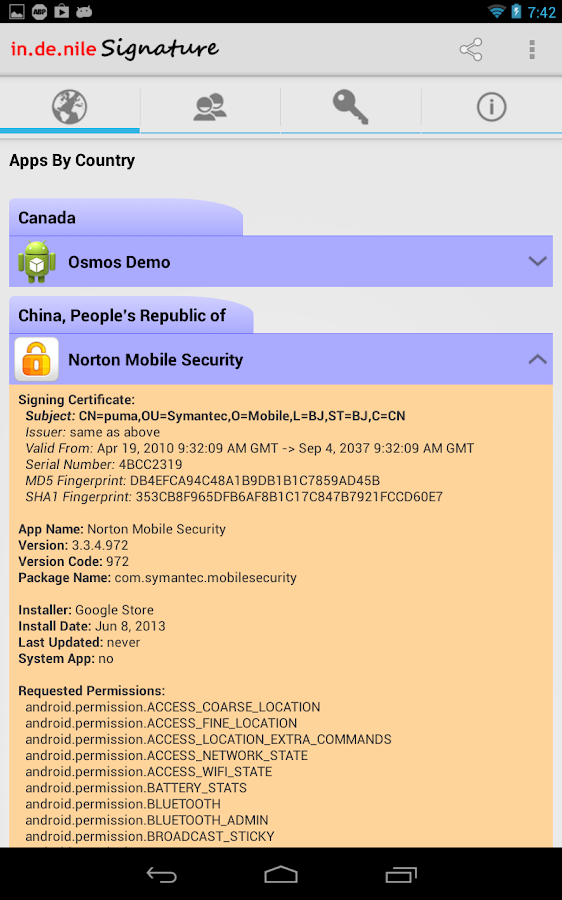The height and width of the screenshot is (900, 562).
Task: Tap the Osmos Demo app name
Action: click(x=119, y=262)
